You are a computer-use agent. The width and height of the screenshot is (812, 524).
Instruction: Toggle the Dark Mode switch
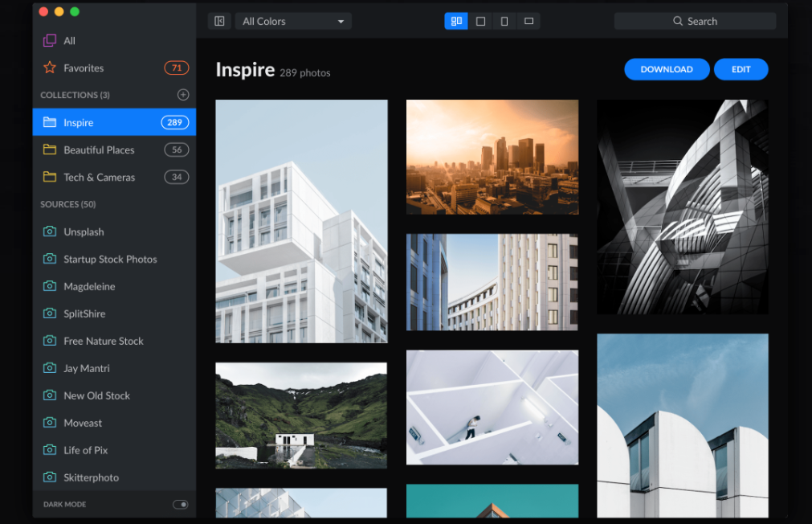click(x=180, y=504)
